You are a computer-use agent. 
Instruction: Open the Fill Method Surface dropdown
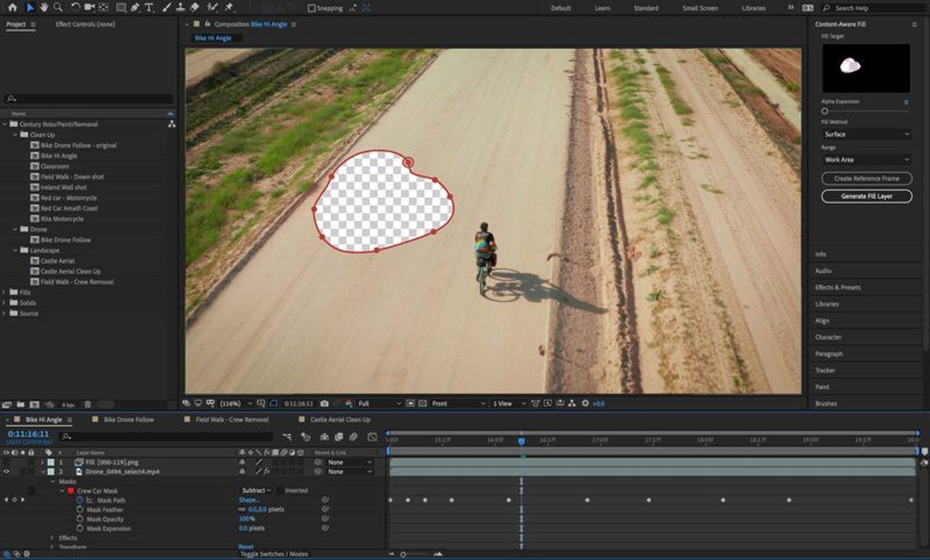point(865,134)
